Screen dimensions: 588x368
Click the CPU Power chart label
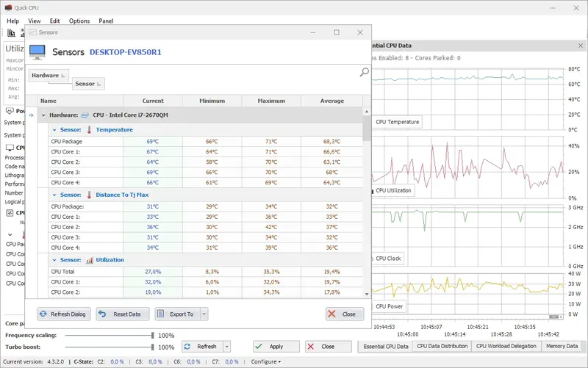tap(389, 306)
